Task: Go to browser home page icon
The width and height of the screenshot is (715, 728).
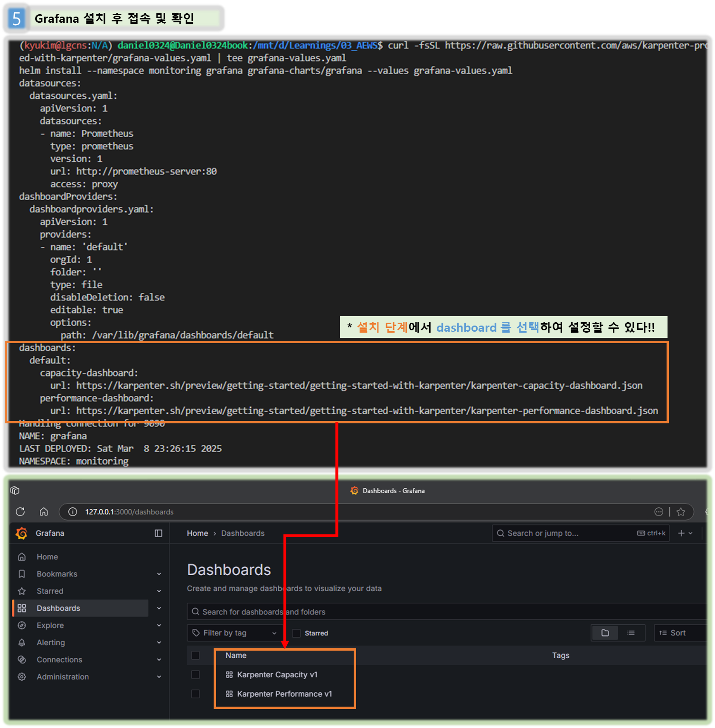Action: click(44, 512)
